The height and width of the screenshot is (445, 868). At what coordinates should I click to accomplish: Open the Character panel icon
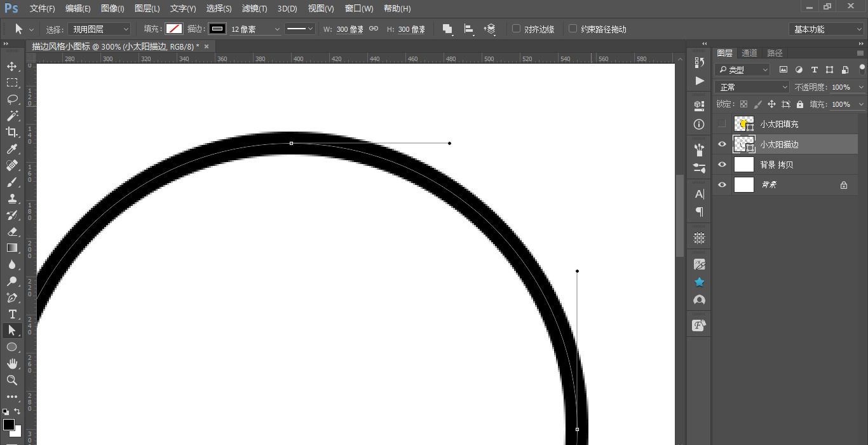click(700, 194)
